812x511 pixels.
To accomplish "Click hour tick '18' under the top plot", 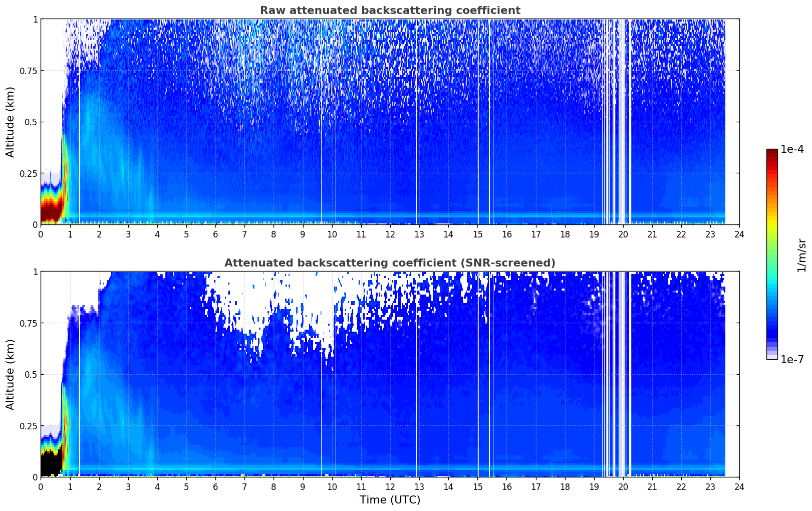I will (565, 234).
